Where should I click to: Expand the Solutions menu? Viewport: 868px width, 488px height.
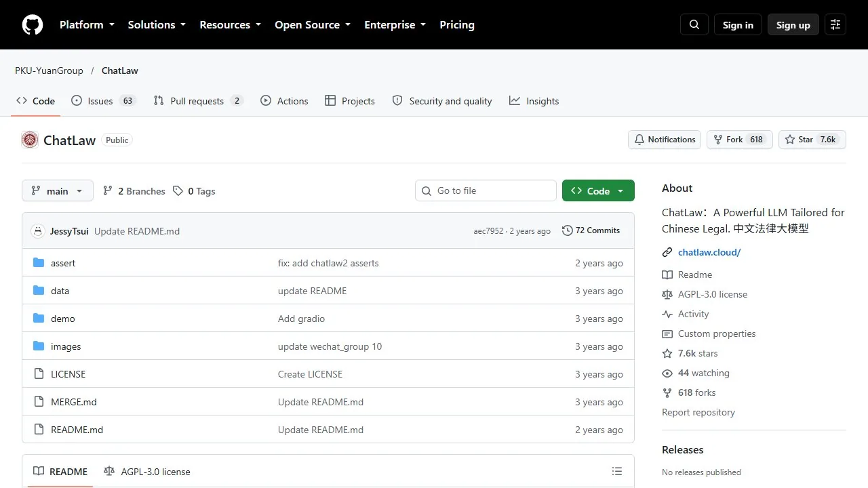pyautogui.click(x=157, y=25)
